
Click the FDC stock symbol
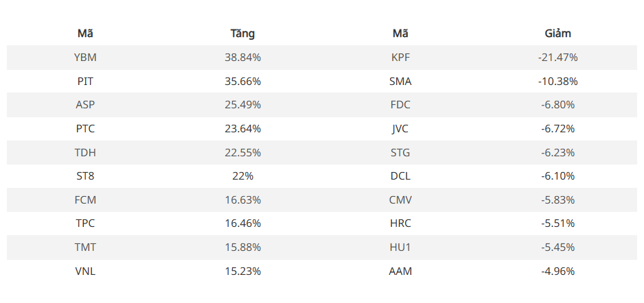(400, 105)
